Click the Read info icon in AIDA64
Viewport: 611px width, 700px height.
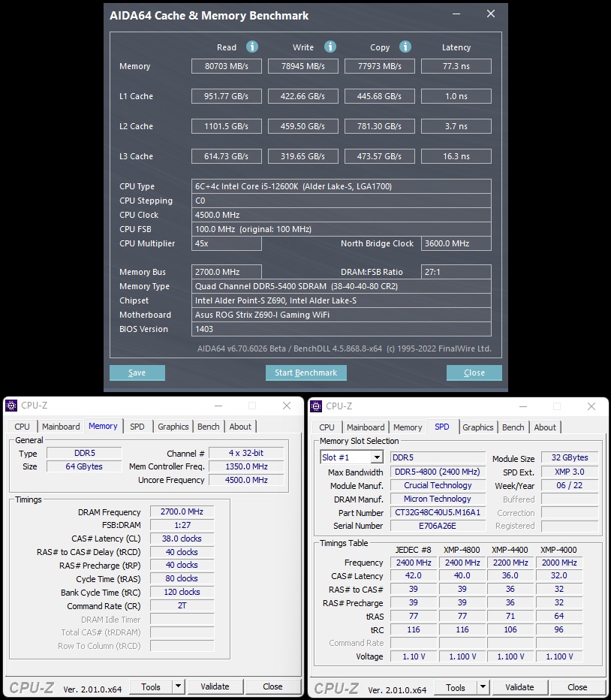(252, 47)
